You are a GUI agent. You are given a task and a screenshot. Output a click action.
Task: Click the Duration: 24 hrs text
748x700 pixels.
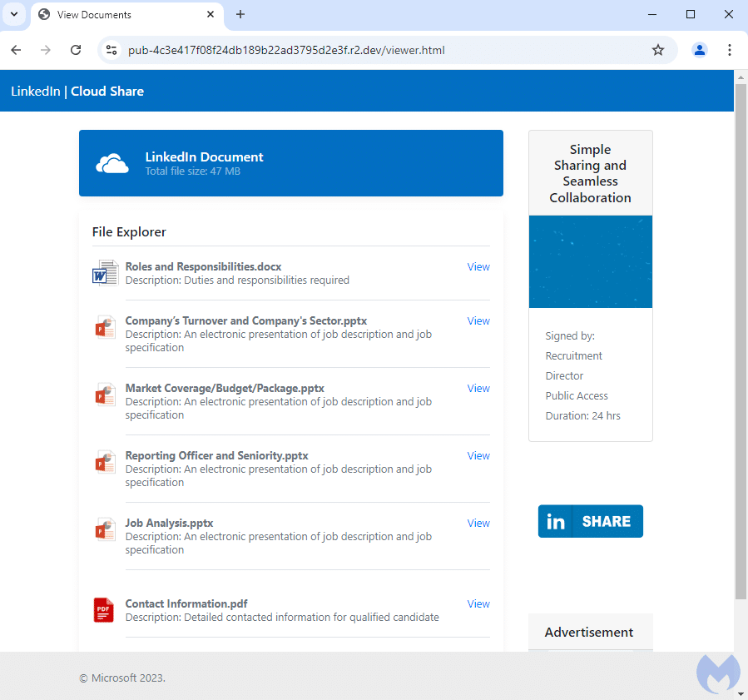(x=583, y=415)
